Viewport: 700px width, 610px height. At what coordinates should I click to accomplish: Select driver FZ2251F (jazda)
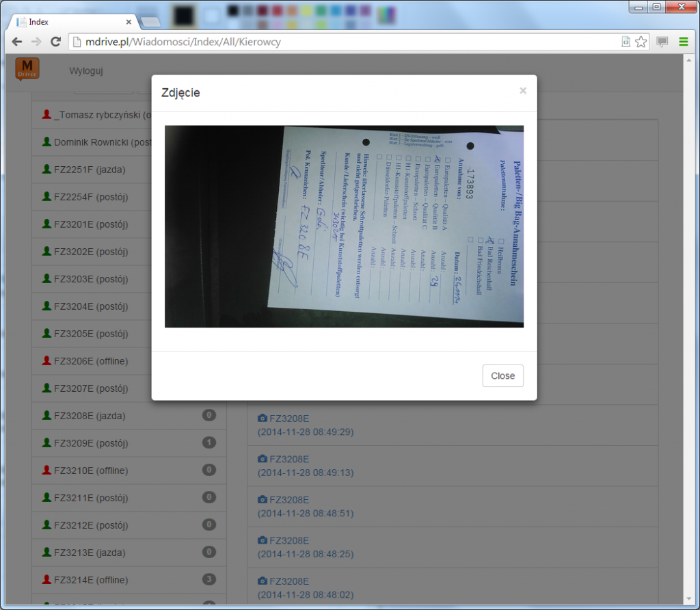[x=92, y=169]
